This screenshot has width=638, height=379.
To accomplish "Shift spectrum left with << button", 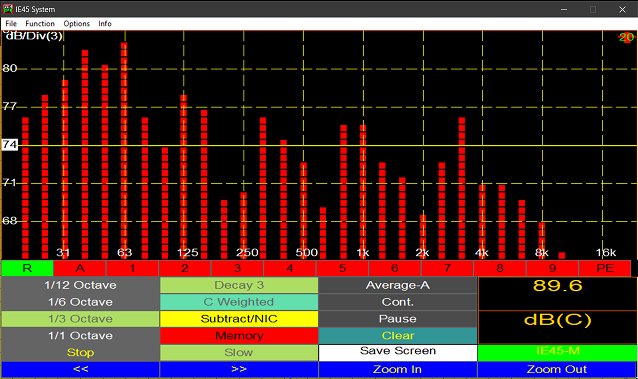I will coord(81,369).
